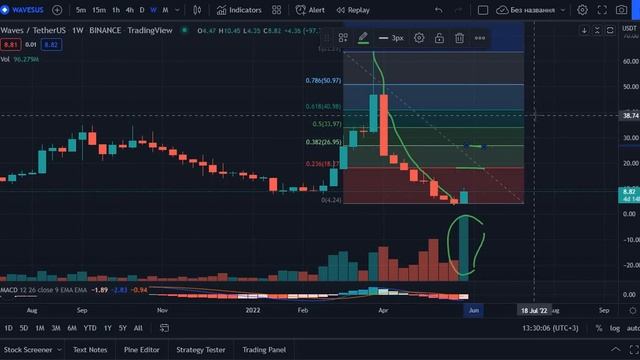The image size is (640, 360).
Task: Open the Indicators dialog
Action: [x=239, y=10]
